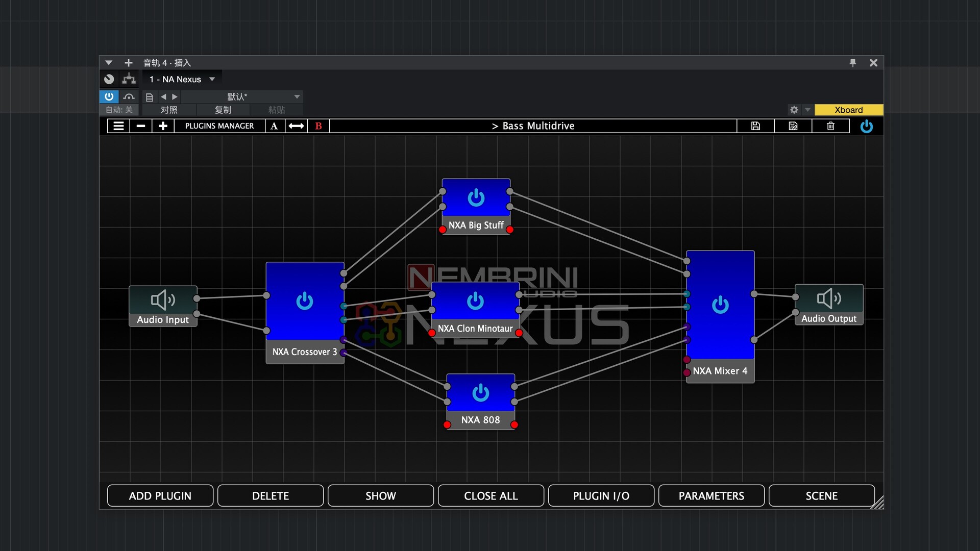Screen dimensions: 980x551
Task: Pin the plugin window
Action: pos(853,63)
